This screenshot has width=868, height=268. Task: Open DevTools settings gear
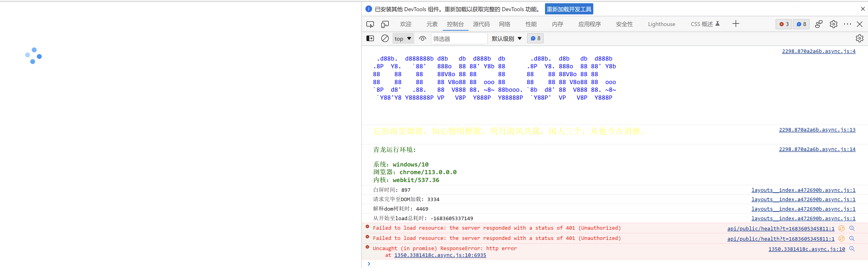click(834, 24)
